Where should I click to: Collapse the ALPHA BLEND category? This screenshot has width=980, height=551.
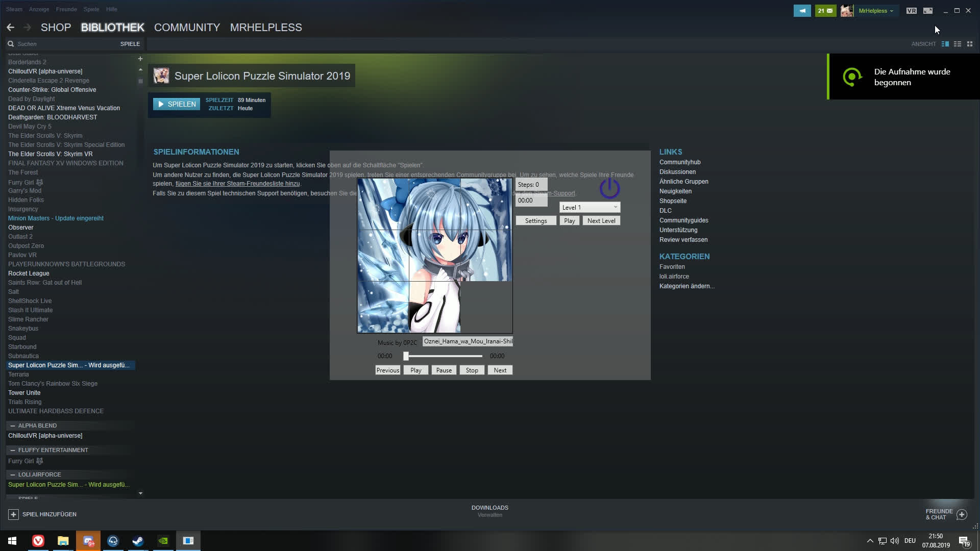[13, 425]
